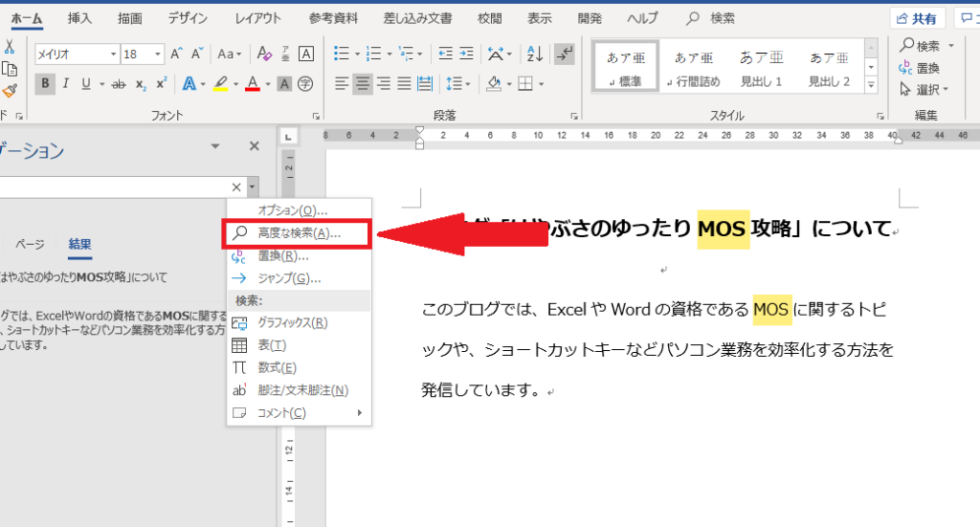Click the format painter brush icon
The width and height of the screenshot is (980, 527).
[10, 91]
